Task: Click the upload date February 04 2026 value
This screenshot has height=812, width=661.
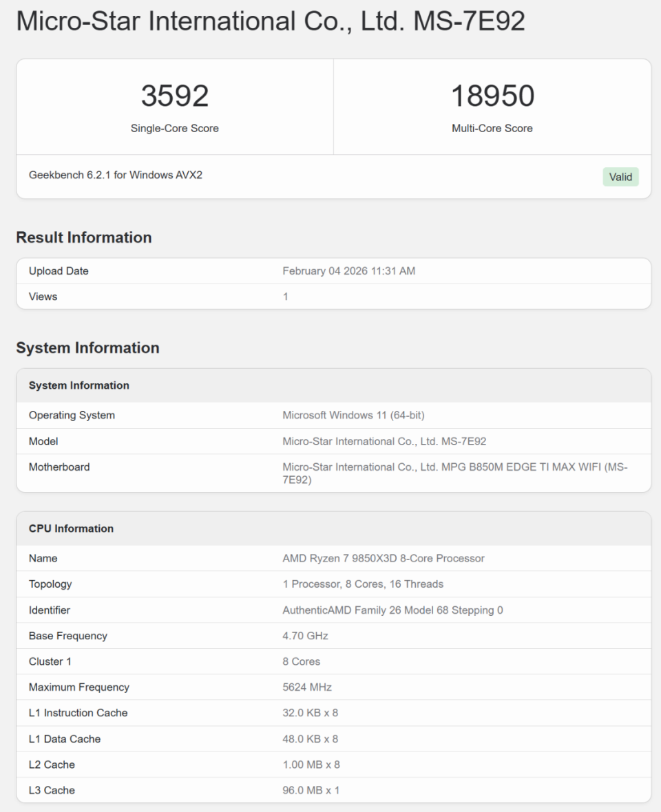Action: pos(348,271)
